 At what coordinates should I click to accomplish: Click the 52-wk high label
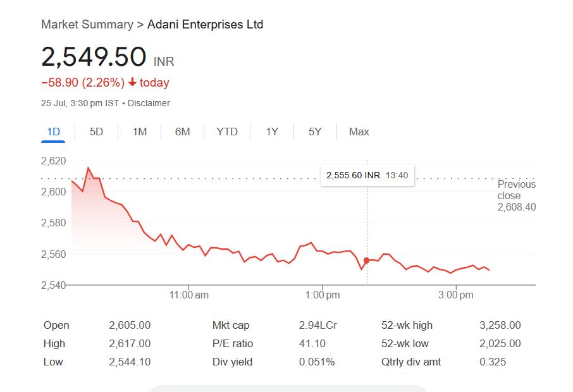[x=407, y=326]
